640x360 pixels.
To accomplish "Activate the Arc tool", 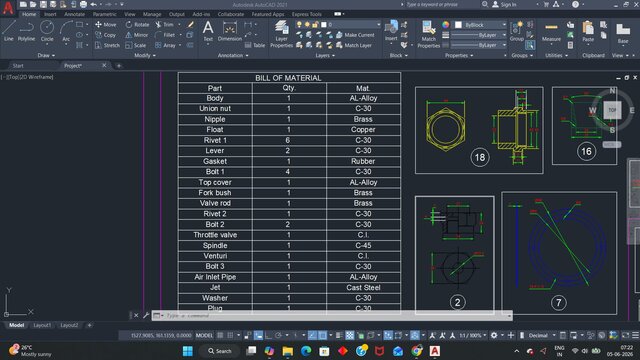I will point(66,31).
